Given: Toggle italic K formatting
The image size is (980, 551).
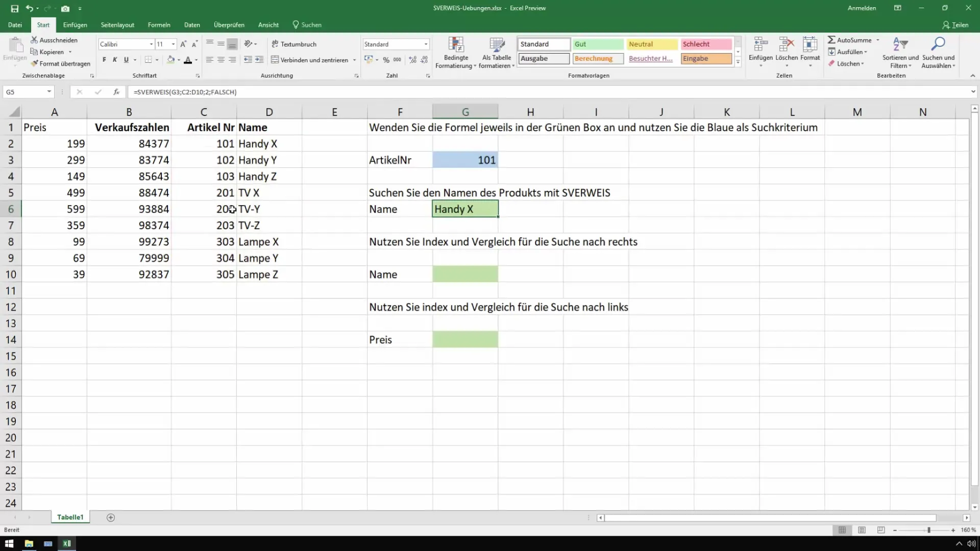Looking at the screenshot, I should coord(115,60).
